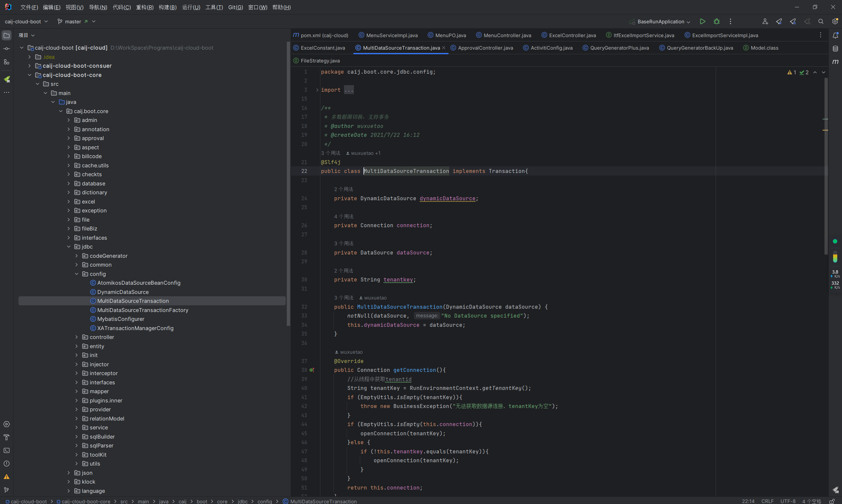Click the '3 个用法' hint above class

tap(331, 153)
